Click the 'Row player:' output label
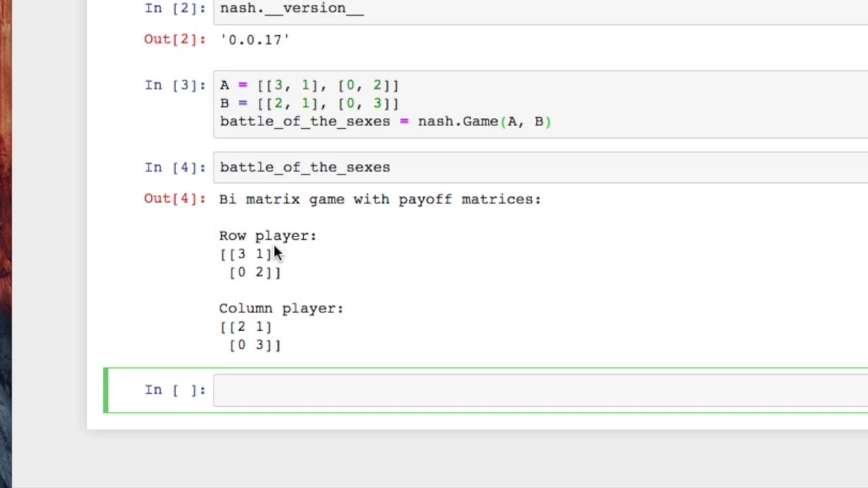 click(x=268, y=236)
